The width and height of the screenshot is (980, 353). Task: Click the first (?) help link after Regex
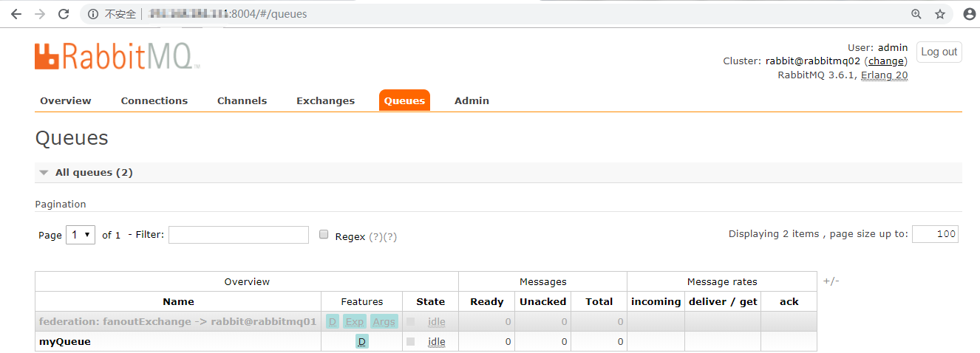click(375, 237)
